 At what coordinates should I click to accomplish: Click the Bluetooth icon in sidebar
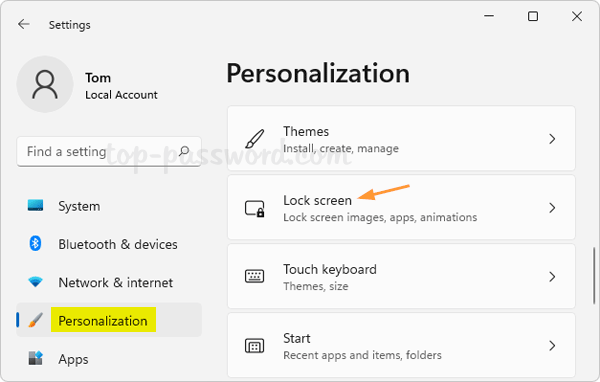tap(35, 243)
